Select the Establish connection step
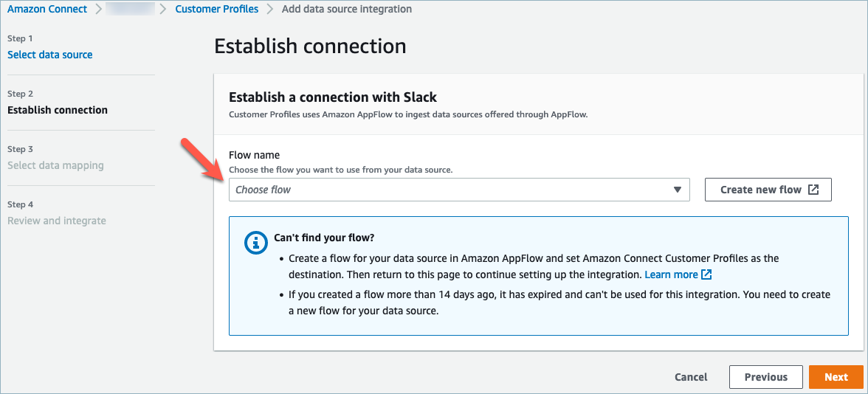The image size is (868, 394). [x=58, y=110]
